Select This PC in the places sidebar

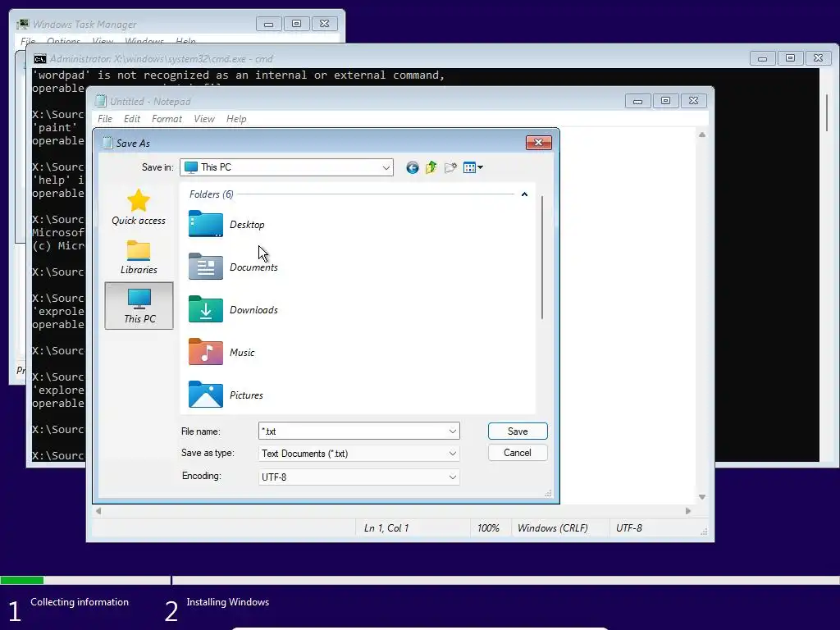coord(139,306)
